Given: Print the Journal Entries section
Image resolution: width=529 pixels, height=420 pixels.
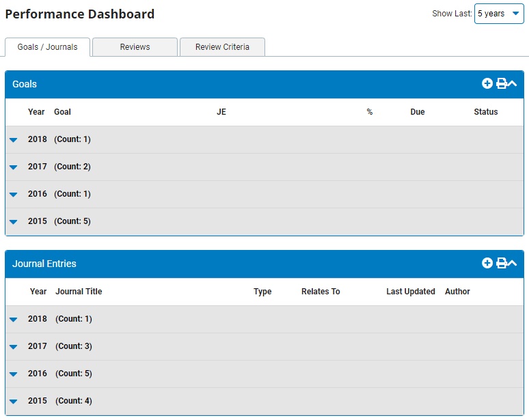Looking at the screenshot, I should coord(501,263).
